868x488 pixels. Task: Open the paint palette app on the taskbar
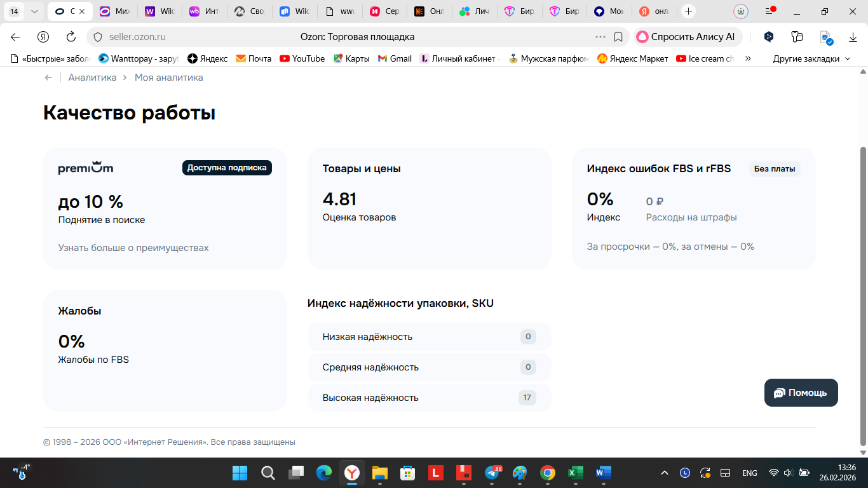click(520, 473)
